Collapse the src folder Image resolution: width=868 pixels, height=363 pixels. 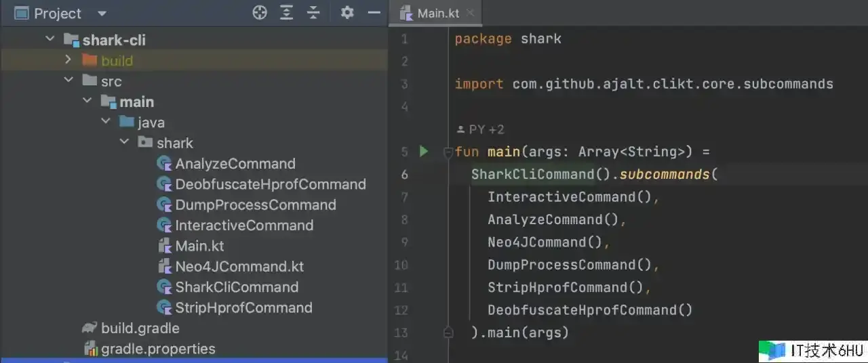pos(68,81)
